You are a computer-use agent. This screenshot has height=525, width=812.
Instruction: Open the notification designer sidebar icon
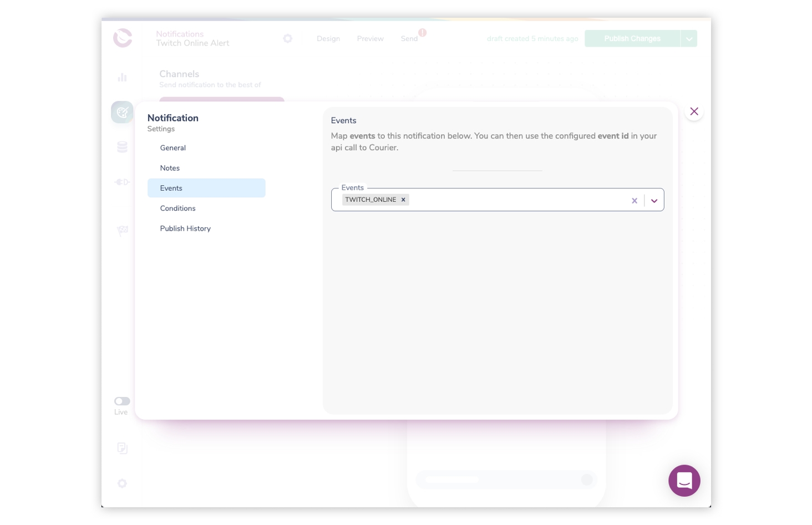pos(122,112)
